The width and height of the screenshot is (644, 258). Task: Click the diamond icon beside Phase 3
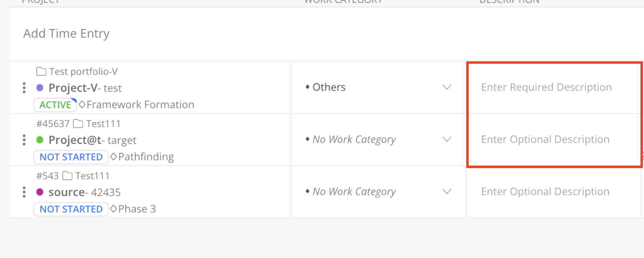pyautogui.click(x=114, y=209)
